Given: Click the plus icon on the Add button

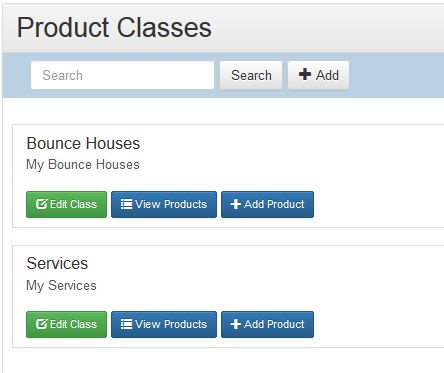Looking at the screenshot, I should pyautogui.click(x=305, y=74).
